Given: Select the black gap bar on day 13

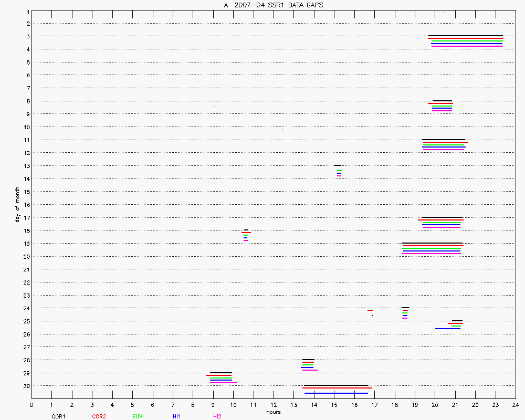Looking at the screenshot, I should tap(338, 165).
